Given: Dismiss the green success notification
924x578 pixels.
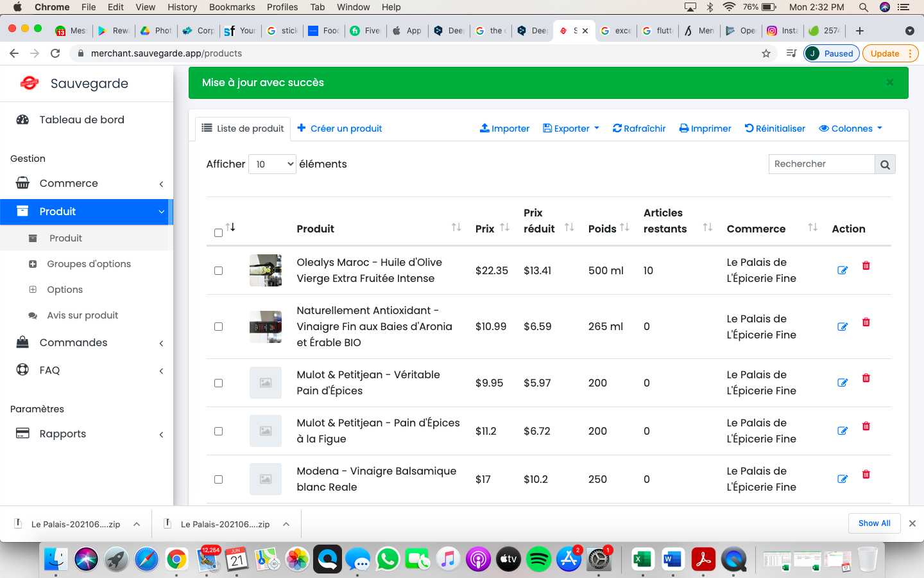Looking at the screenshot, I should 890,82.
